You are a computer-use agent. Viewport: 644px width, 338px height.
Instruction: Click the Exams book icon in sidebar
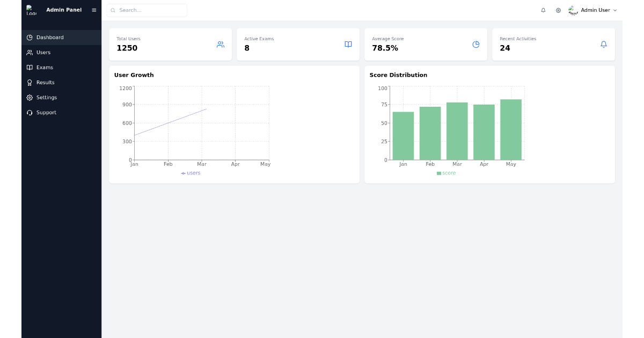pyautogui.click(x=30, y=67)
